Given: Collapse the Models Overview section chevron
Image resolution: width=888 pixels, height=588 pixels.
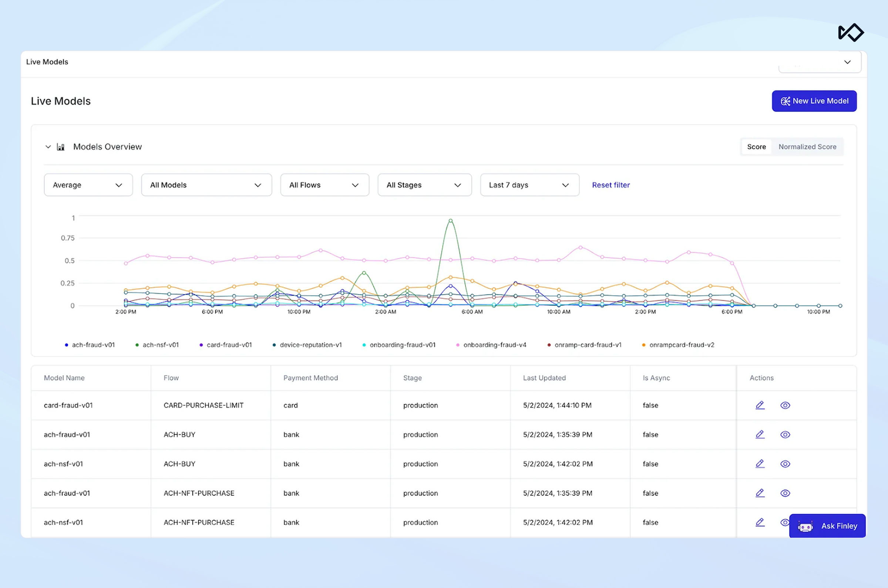Looking at the screenshot, I should tap(48, 146).
